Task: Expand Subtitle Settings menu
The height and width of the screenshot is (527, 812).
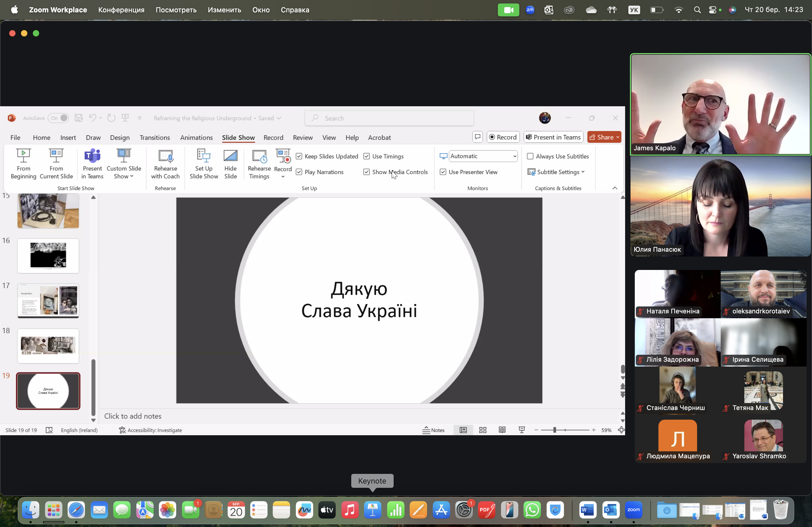Action: click(x=583, y=172)
